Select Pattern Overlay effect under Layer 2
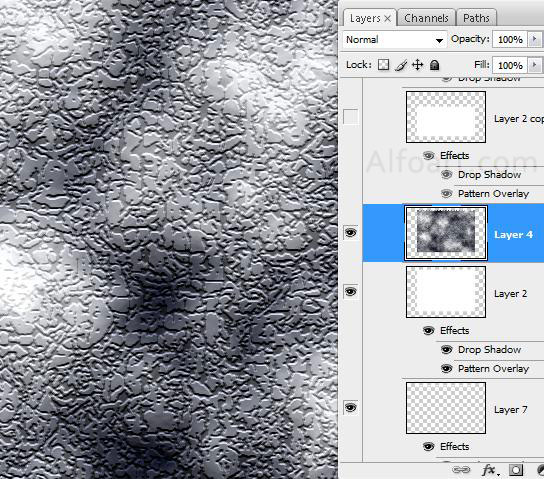This screenshot has height=479, width=544. click(x=493, y=368)
